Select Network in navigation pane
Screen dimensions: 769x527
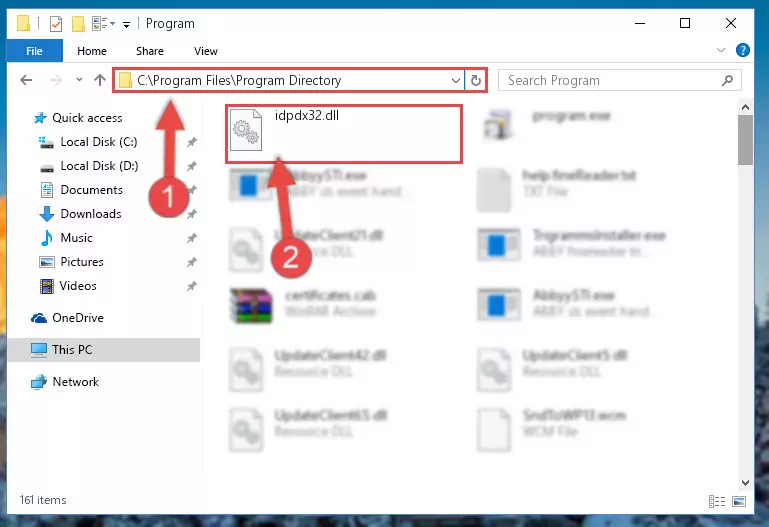[x=76, y=381]
